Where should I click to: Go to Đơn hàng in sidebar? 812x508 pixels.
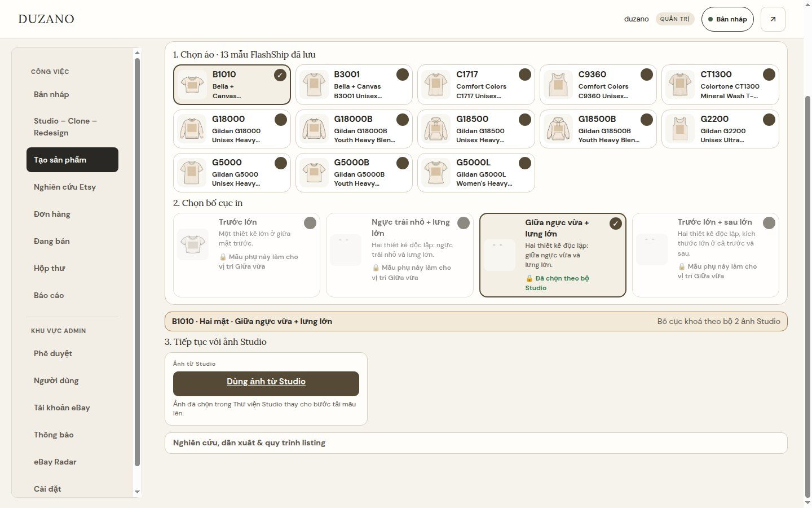72,214
